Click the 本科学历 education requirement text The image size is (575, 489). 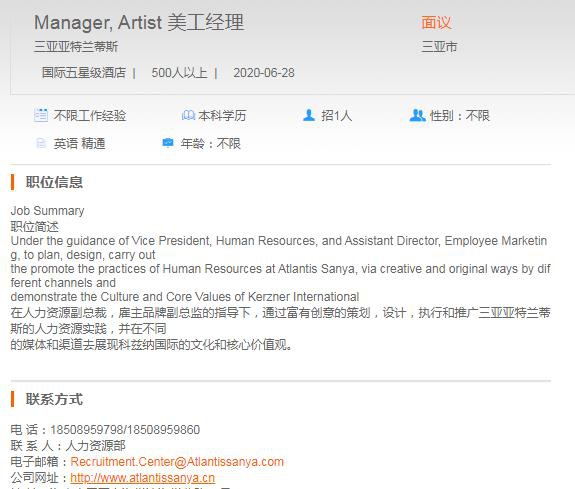222,116
